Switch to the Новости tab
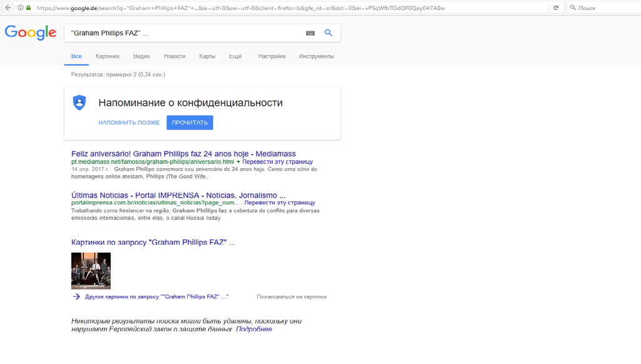This screenshot has width=641, height=364. [175, 56]
